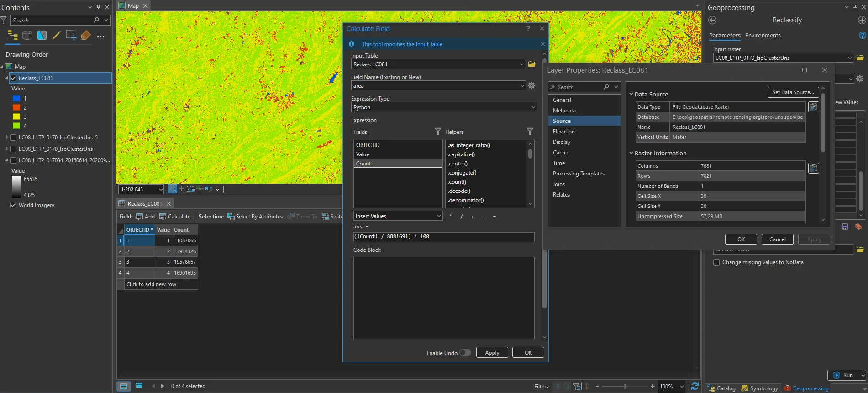Image resolution: width=868 pixels, height=393 pixels.
Task: Toggle LC08_L1TP_017034 layer visibility checkbox
Action: tap(14, 160)
